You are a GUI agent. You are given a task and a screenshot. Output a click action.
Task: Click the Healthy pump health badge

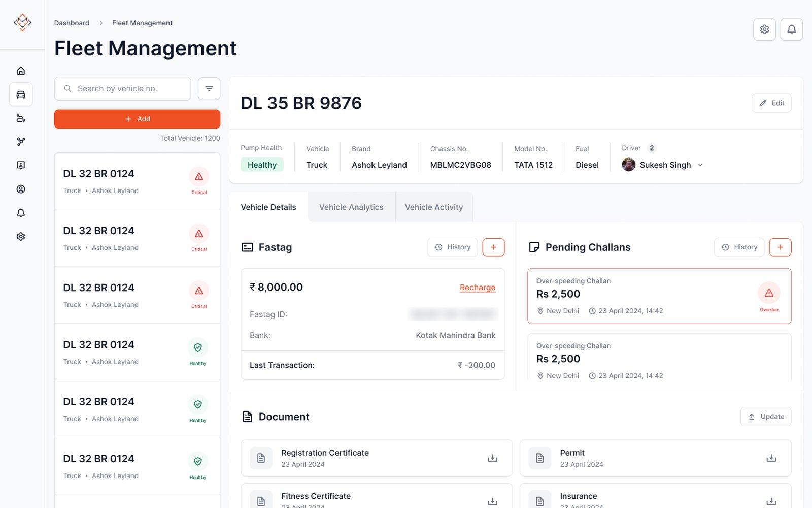coord(262,165)
